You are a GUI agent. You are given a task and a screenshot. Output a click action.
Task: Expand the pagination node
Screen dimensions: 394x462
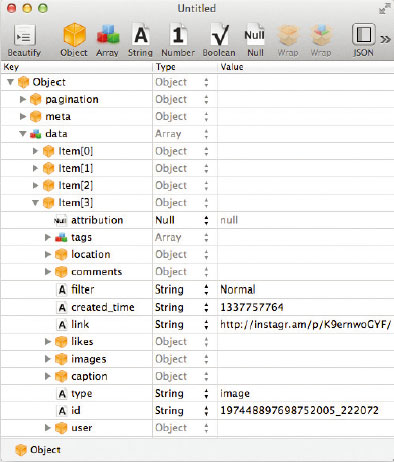pyautogui.click(x=23, y=99)
